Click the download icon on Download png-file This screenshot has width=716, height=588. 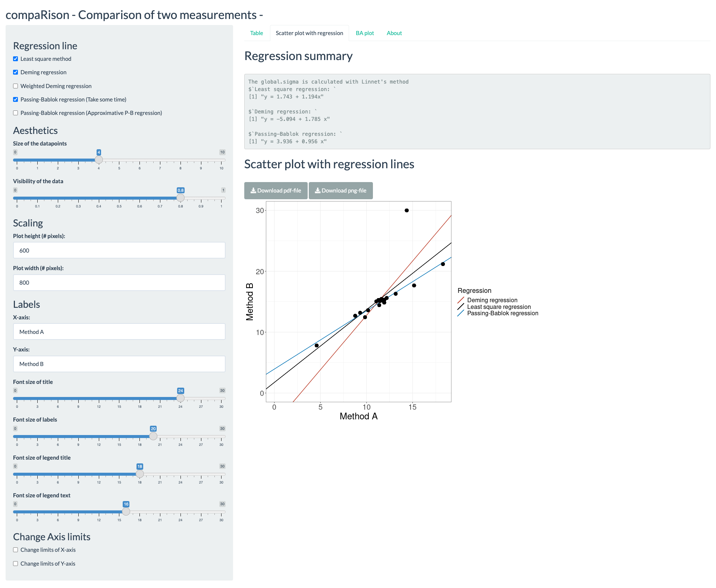point(318,191)
